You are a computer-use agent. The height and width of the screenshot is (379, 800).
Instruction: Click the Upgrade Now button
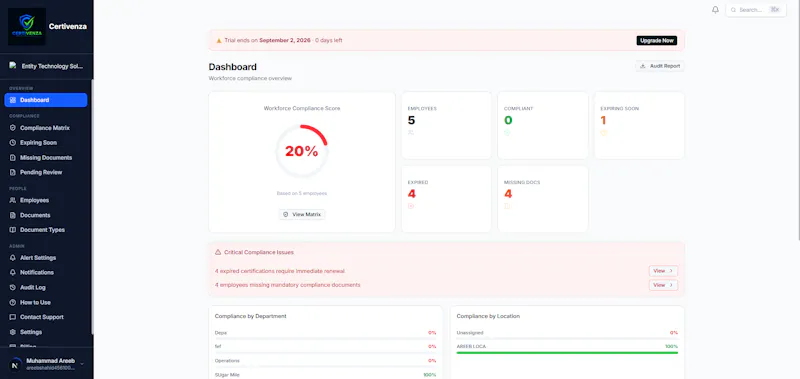[657, 40]
